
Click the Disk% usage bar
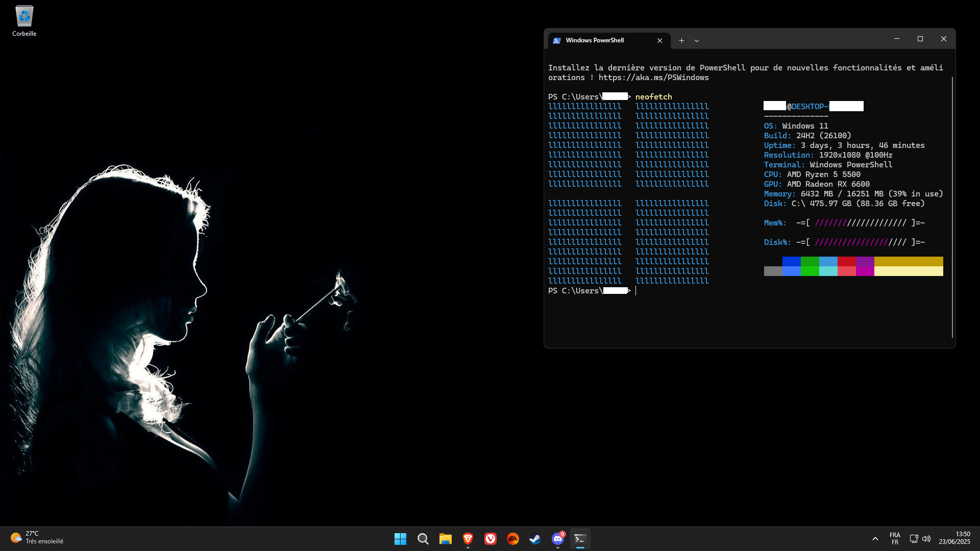860,242
